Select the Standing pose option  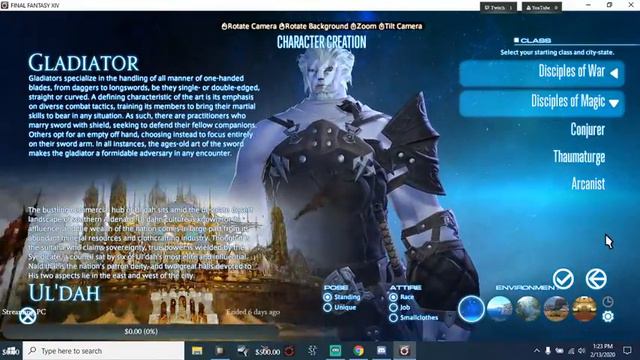342,297
